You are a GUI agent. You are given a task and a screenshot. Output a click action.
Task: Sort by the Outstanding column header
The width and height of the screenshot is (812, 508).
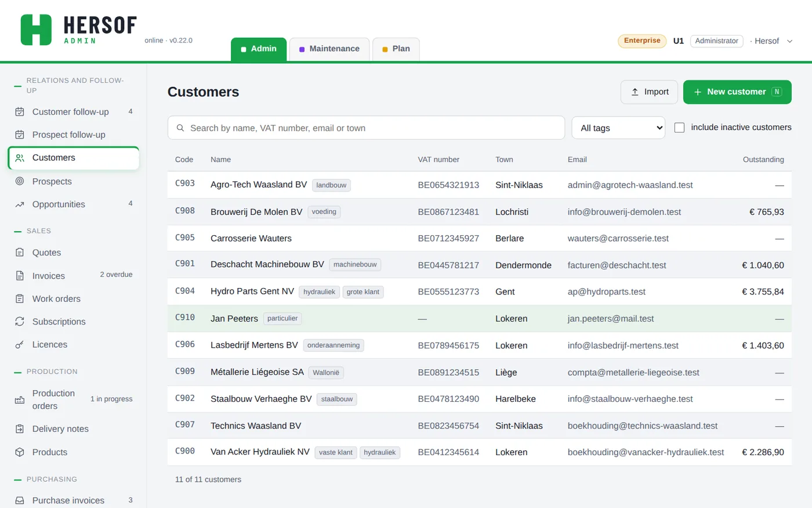coord(763,160)
